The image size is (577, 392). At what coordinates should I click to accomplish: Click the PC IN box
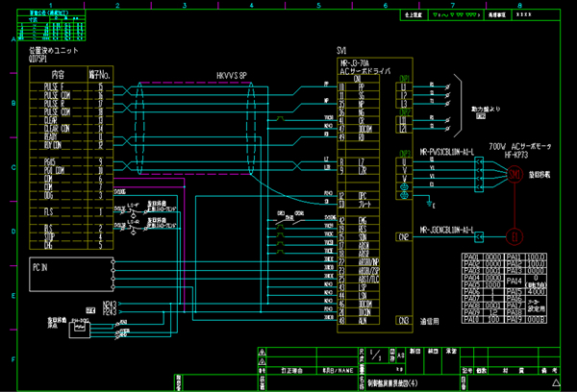pos(71,275)
